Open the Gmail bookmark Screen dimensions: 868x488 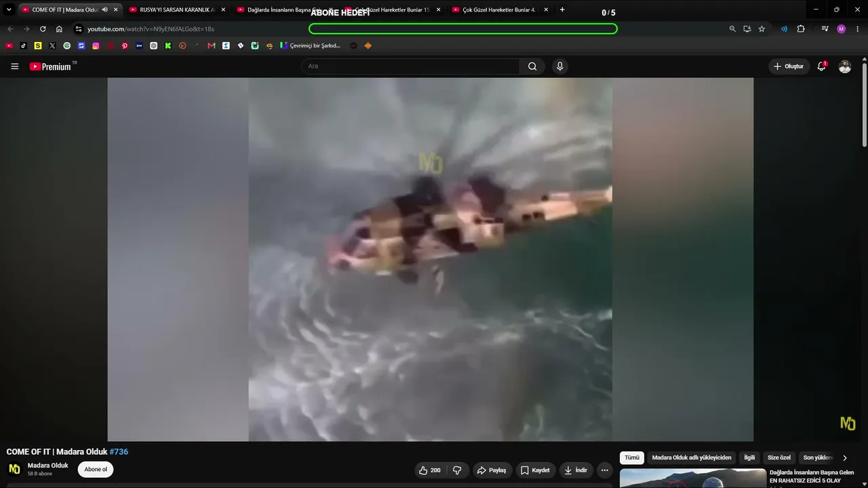point(212,46)
